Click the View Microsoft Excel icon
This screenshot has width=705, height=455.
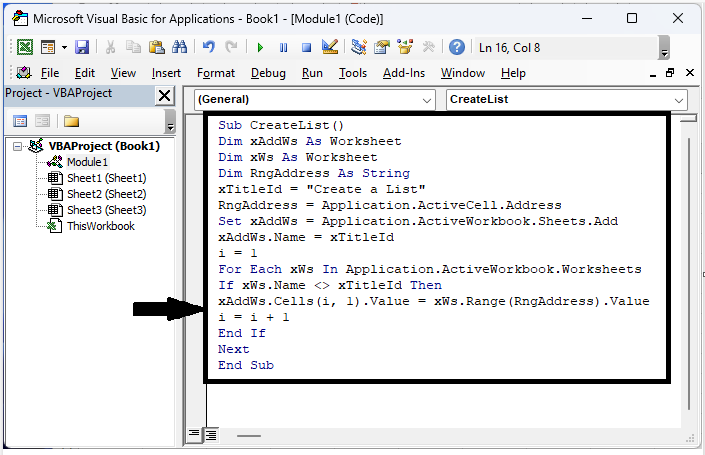click(25, 47)
